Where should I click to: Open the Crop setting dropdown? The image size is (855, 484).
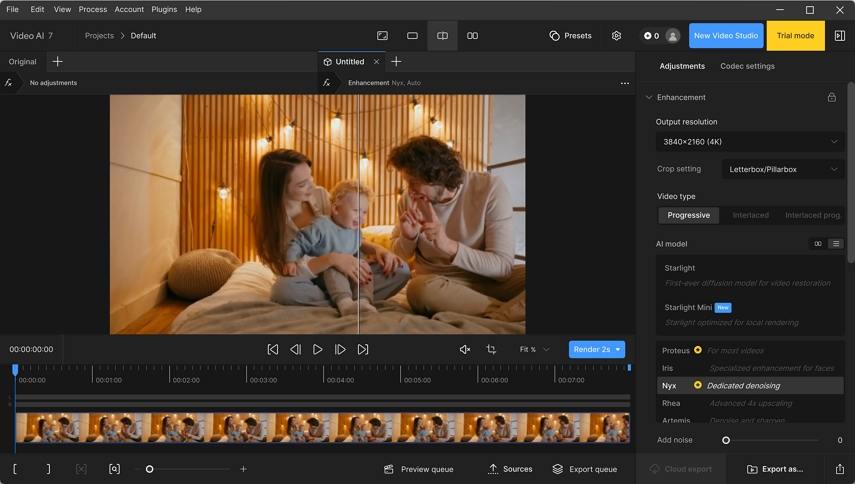pyautogui.click(x=782, y=169)
